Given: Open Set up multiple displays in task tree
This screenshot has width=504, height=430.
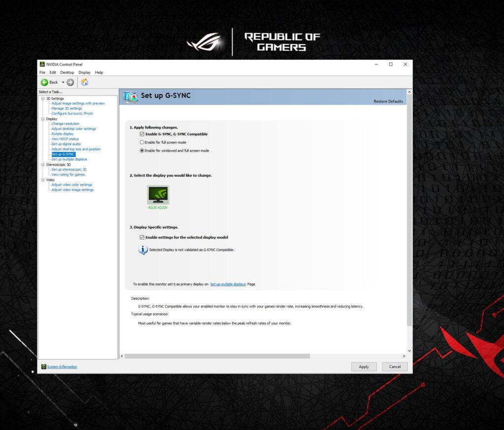Looking at the screenshot, I should click(69, 159).
